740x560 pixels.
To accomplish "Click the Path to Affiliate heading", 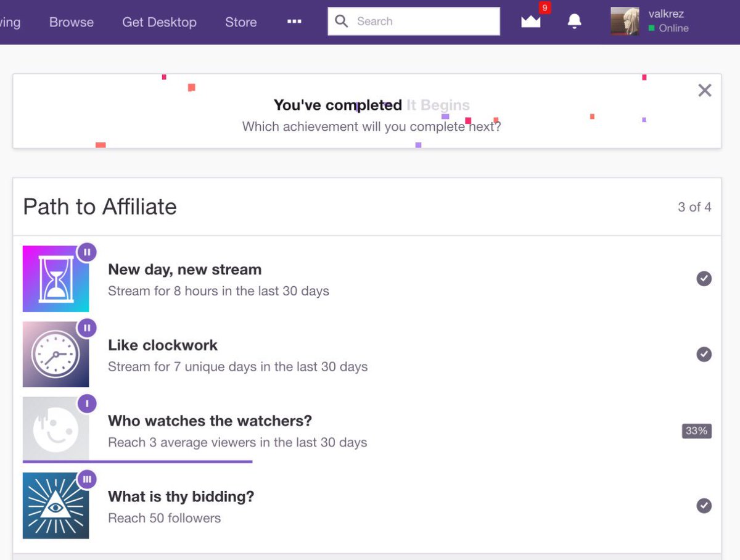I will tap(100, 207).
